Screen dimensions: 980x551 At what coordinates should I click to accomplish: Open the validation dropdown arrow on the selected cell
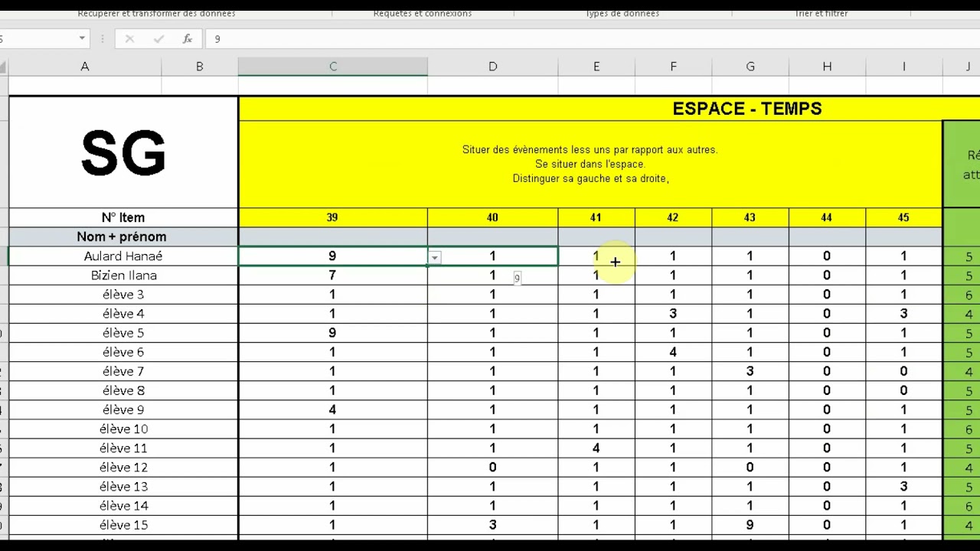tap(435, 258)
